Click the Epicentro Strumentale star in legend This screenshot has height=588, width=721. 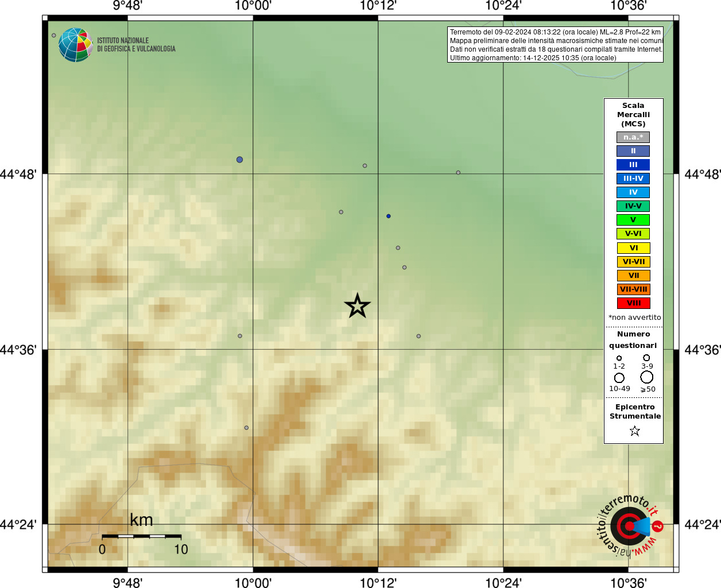coord(634,431)
